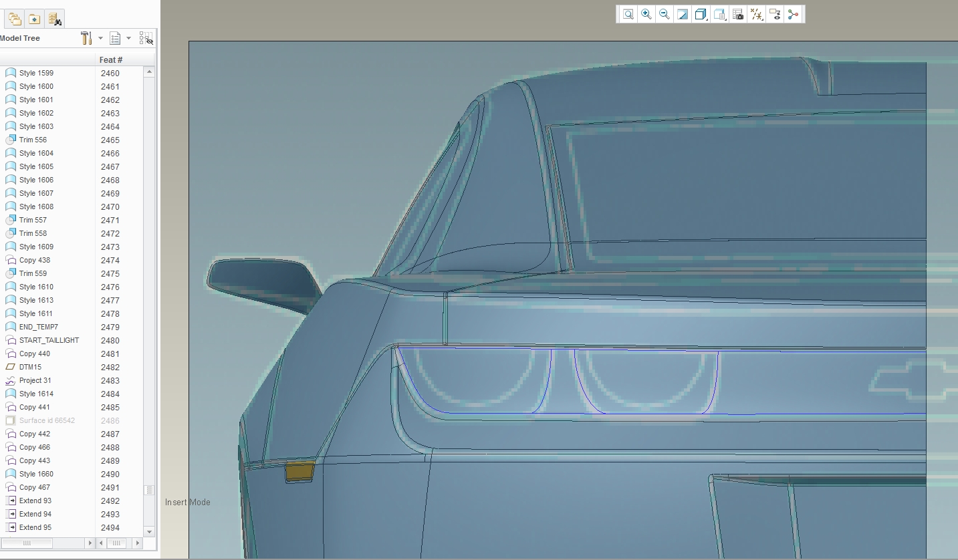The width and height of the screenshot is (958, 560).
Task: Open the Model Tree settings hammer icon
Action: pos(86,38)
